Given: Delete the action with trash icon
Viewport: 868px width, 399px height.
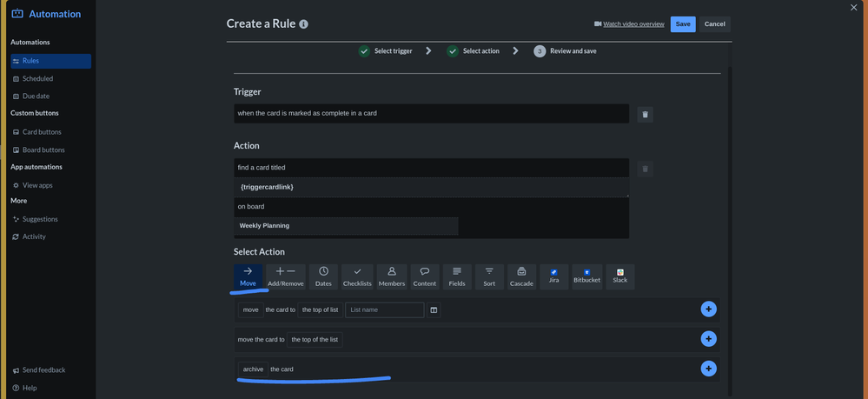Looking at the screenshot, I should tap(645, 169).
